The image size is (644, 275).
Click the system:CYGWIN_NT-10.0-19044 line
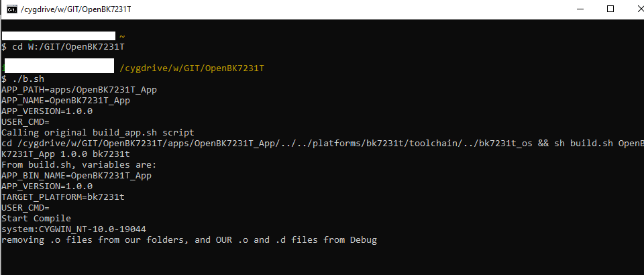(74, 229)
